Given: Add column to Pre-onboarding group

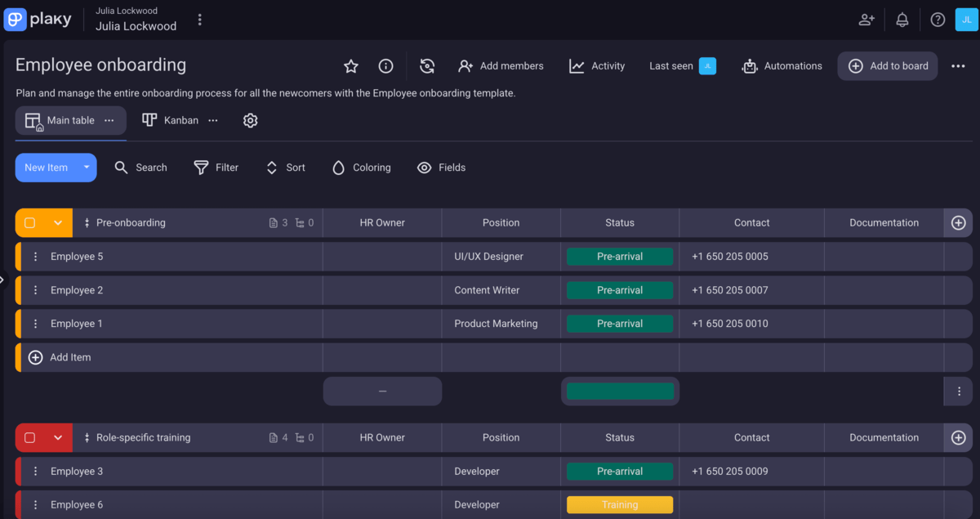Looking at the screenshot, I should coord(959,222).
